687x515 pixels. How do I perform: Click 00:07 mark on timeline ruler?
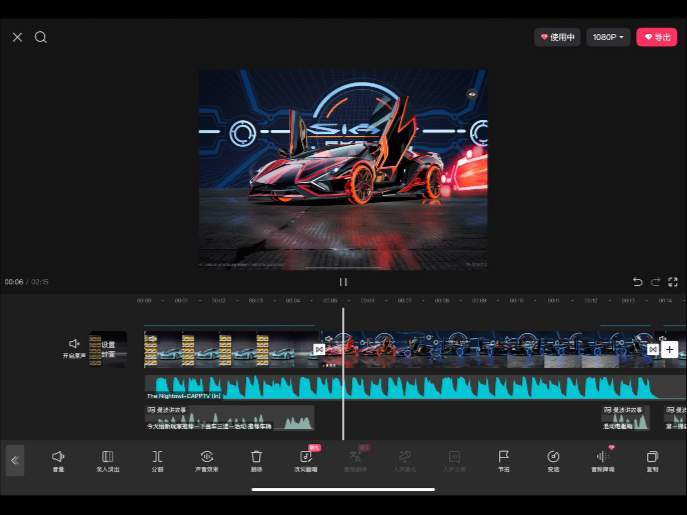405,301
